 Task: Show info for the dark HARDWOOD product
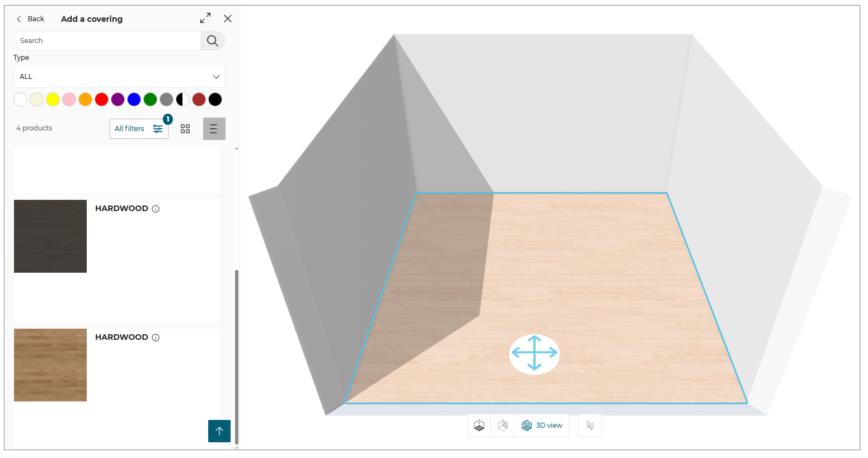(156, 209)
